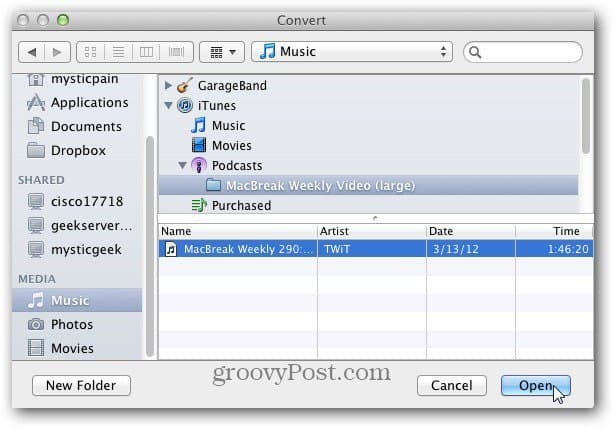
Task: Expand the GarageBand disclosure triangle
Action: (x=168, y=85)
